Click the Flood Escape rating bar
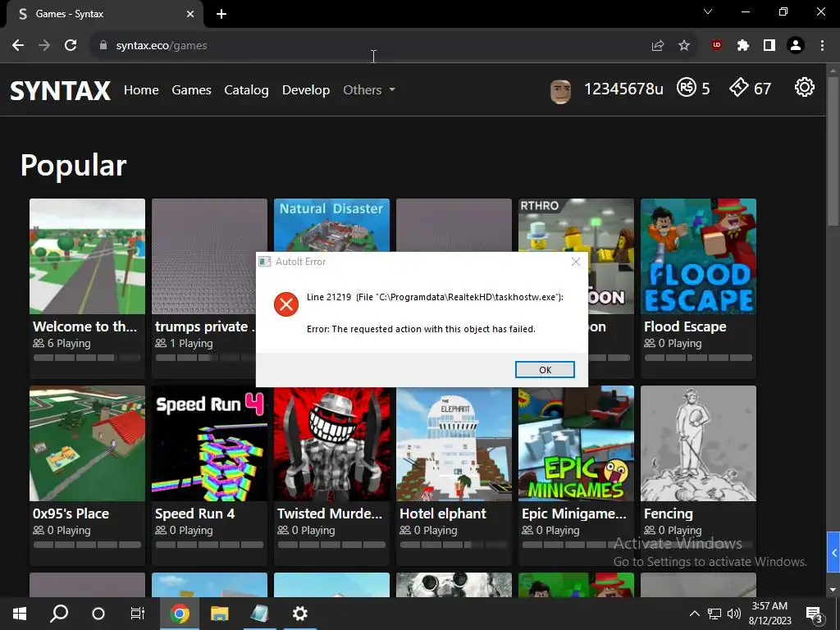 699,358
